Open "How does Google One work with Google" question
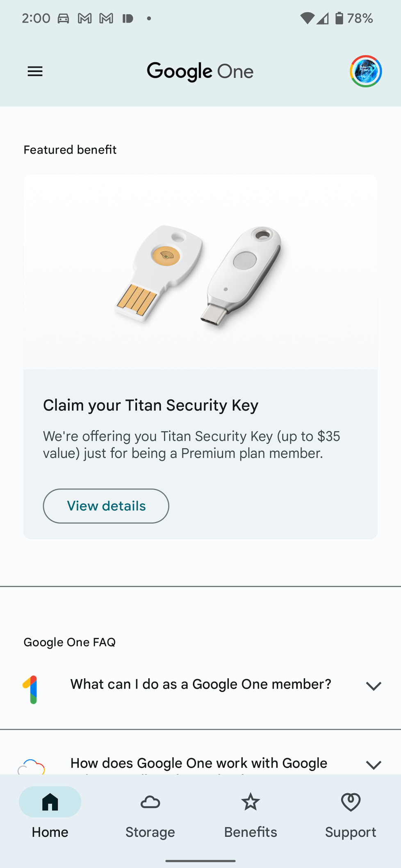Screen dimensions: 401x868 click(199, 763)
